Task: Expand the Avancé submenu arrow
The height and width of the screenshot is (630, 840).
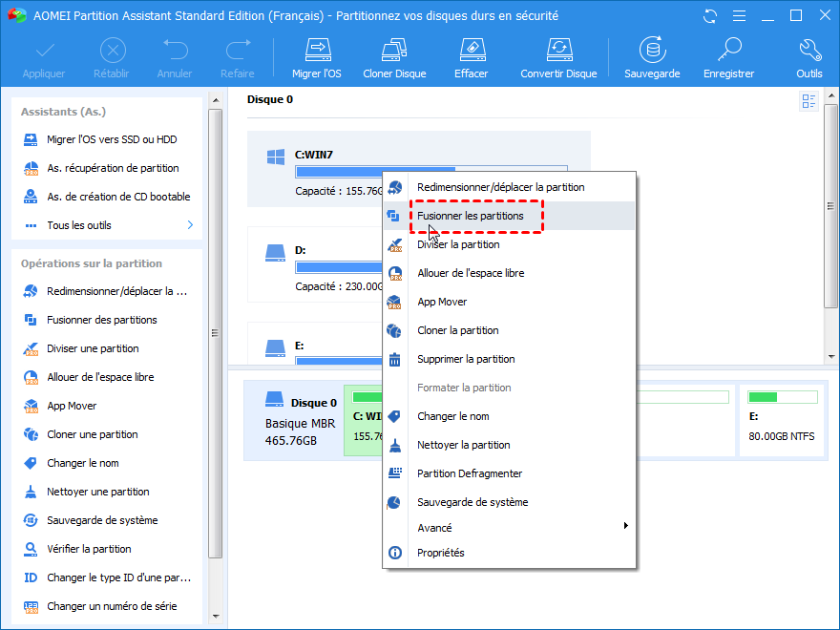Action: tap(626, 526)
